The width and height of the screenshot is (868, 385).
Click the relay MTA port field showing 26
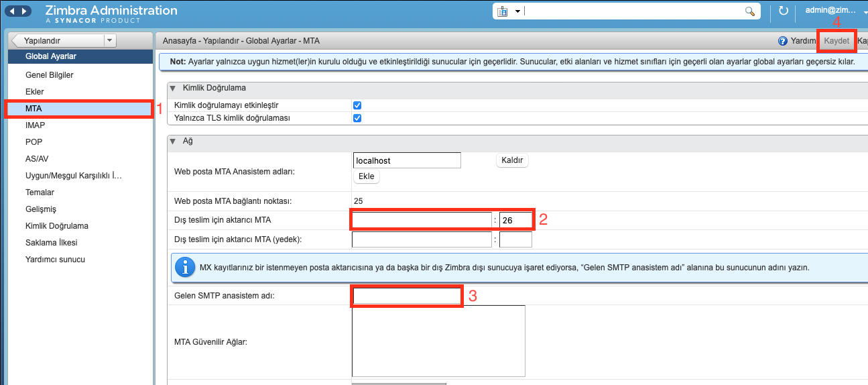[x=515, y=219]
